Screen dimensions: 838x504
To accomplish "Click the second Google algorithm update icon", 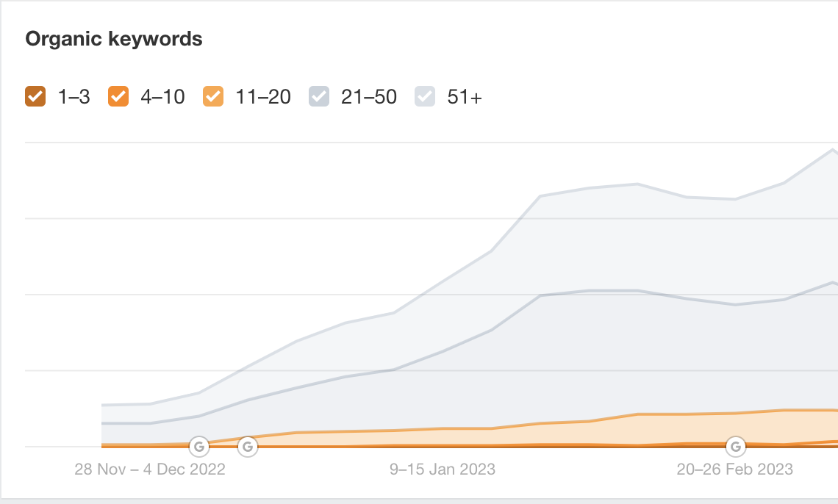I will point(248,447).
